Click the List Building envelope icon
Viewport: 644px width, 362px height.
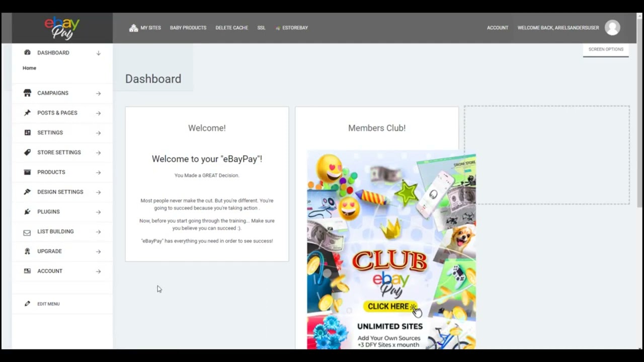tap(27, 232)
